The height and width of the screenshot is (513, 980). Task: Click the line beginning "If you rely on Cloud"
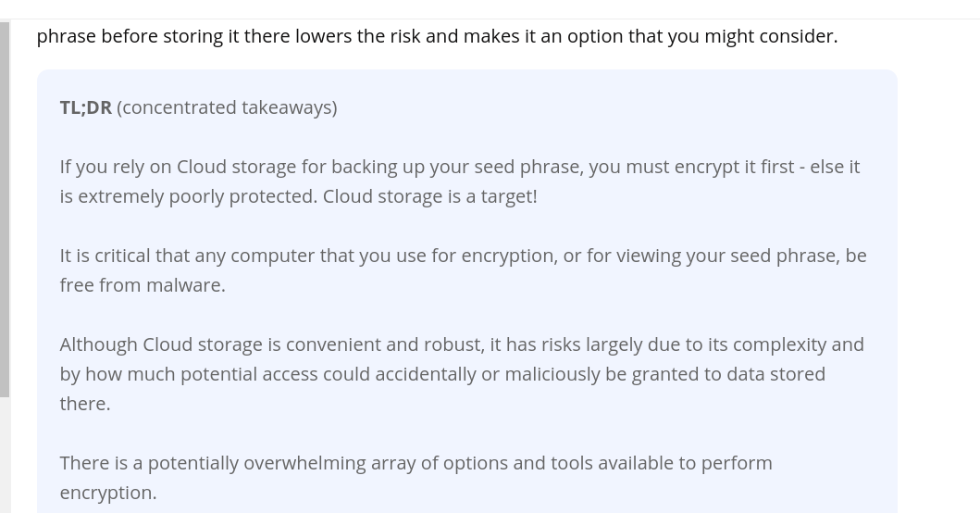coord(460,167)
